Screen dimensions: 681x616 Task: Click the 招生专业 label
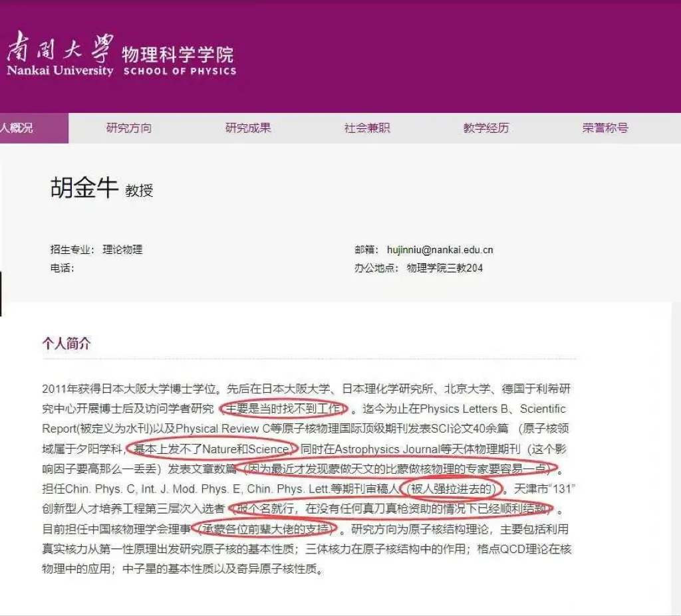click(x=72, y=249)
